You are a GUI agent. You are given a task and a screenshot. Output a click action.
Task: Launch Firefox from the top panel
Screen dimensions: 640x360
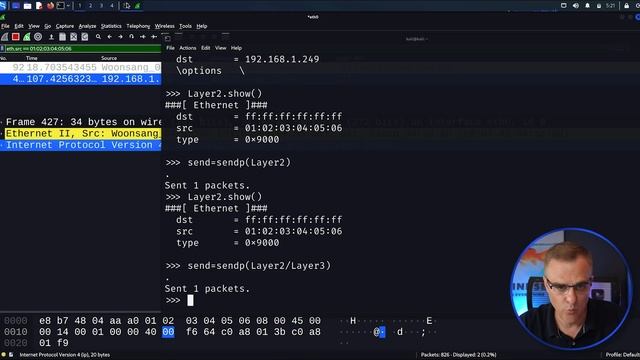(x=50, y=6)
